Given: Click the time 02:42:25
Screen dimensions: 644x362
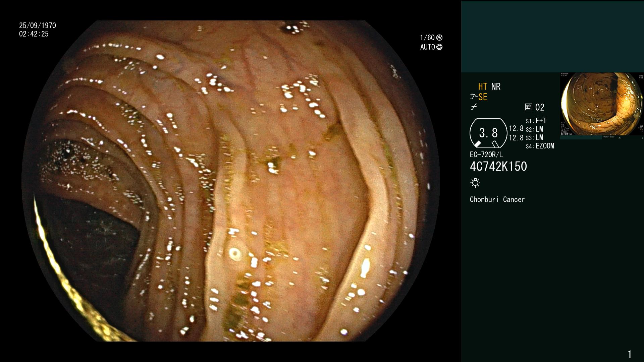Looking at the screenshot, I should coord(34,34).
